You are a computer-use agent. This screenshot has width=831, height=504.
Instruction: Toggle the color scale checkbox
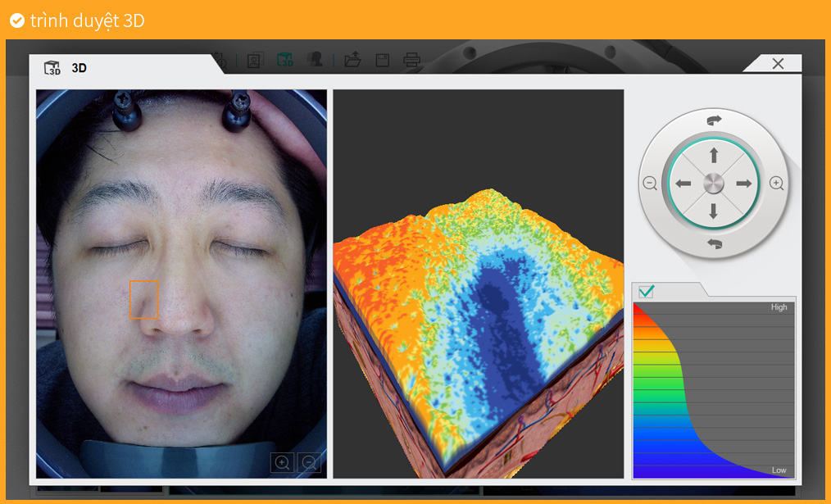[x=646, y=291]
